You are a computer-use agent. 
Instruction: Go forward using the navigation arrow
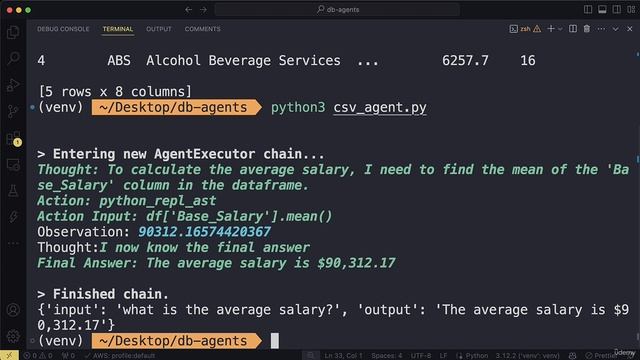tap(203, 9)
